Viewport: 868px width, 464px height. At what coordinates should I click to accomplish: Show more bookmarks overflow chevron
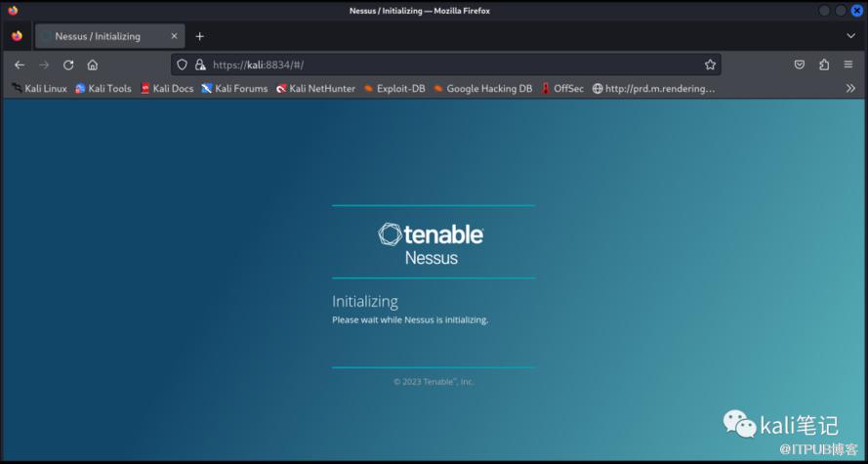pyautogui.click(x=850, y=88)
